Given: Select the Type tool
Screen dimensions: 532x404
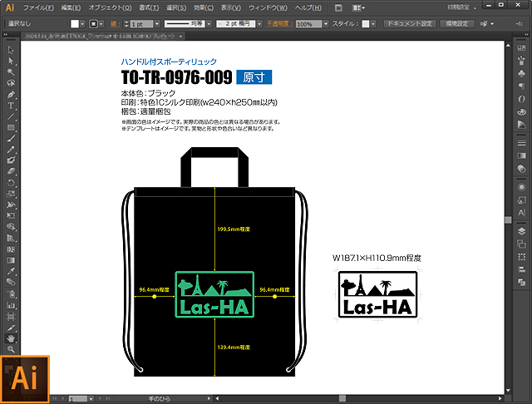Looking at the screenshot, I should (12, 106).
